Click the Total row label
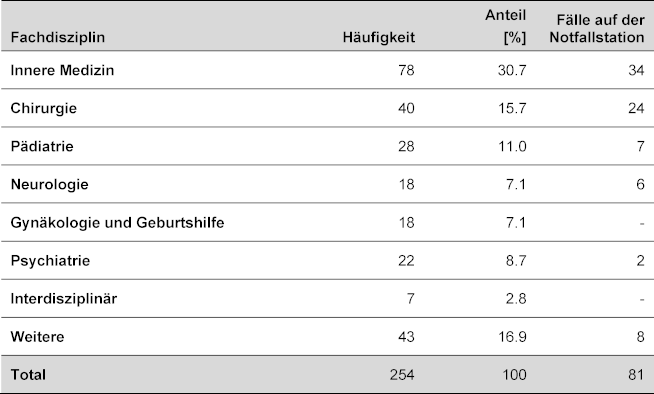This screenshot has width=654, height=394. pyautogui.click(x=28, y=375)
